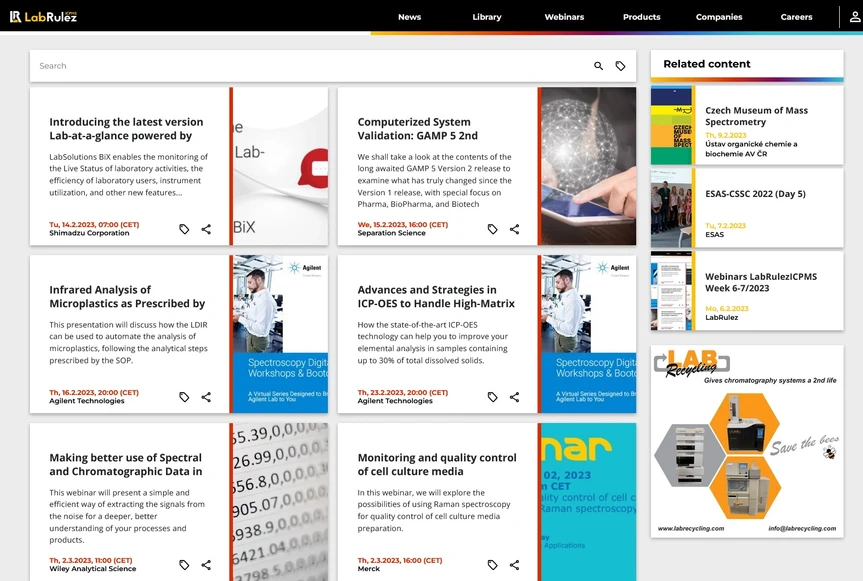
Task: Go to Webinars section
Action: pos(564,17)
